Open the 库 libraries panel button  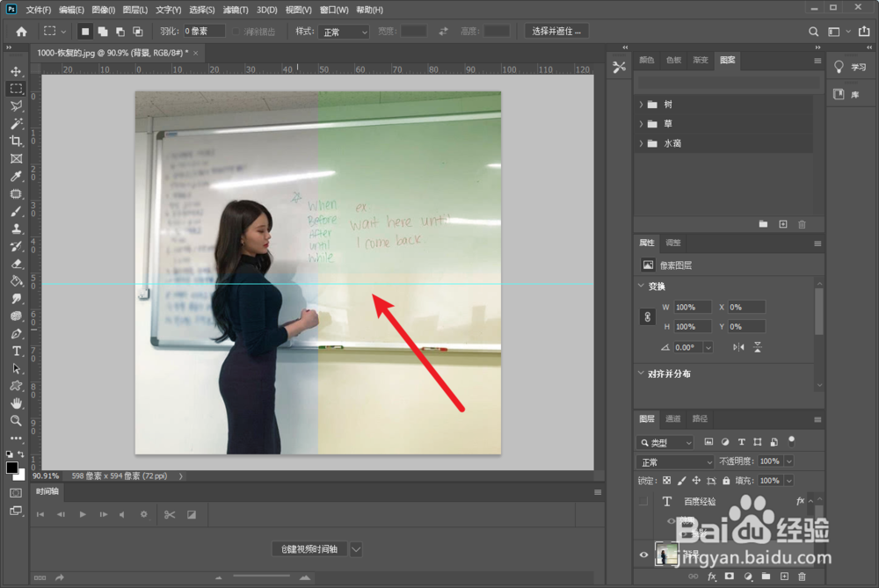pos(846,94)
